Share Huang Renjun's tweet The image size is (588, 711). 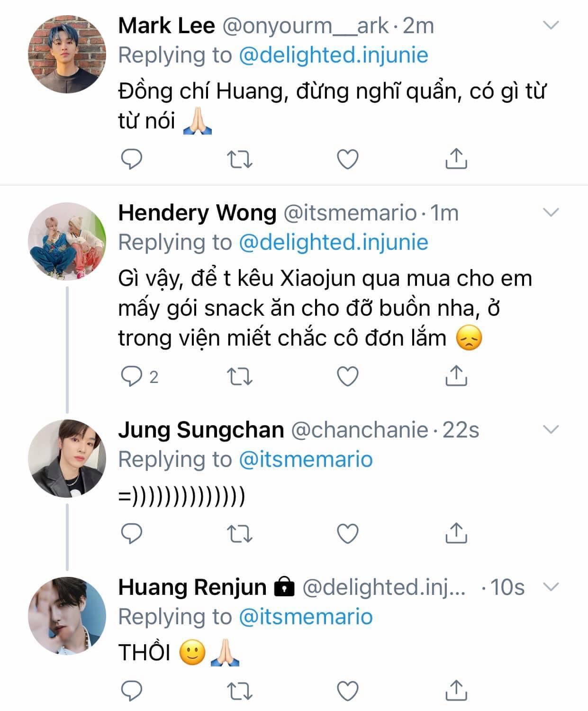tap(456, 690)
